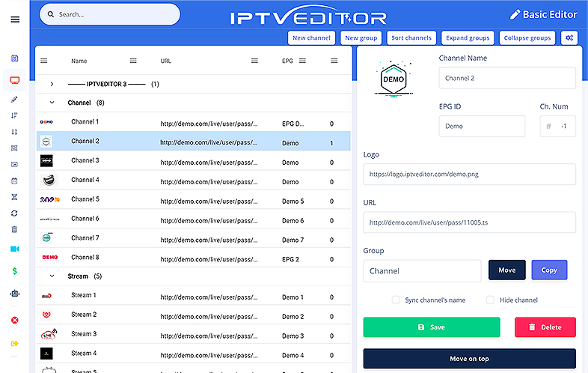Click Channel 8 red DEMO logo

(x=50, y=258)
